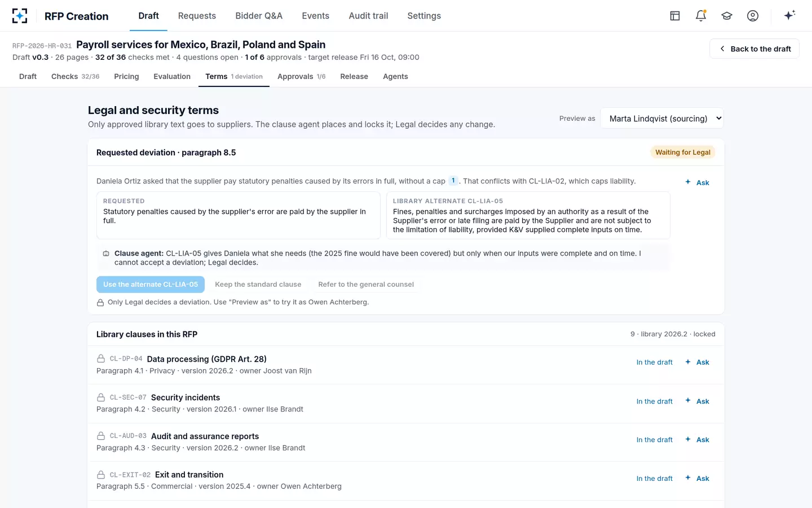Click the 'Waiting for Legal' status badge
Image resolution: width=812 pixels, height=508 pixels.
coord(683,152)
